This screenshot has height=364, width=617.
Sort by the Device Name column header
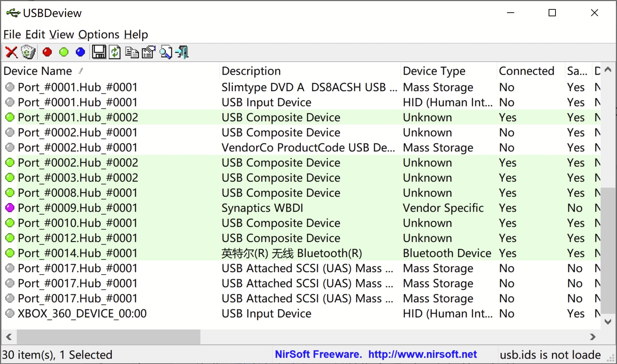38,71
